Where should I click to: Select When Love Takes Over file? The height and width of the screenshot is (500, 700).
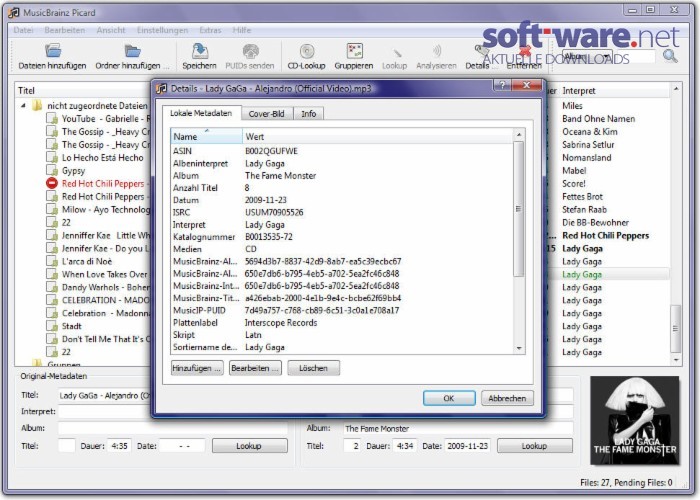pyautogui.click(x=105, y=274)
